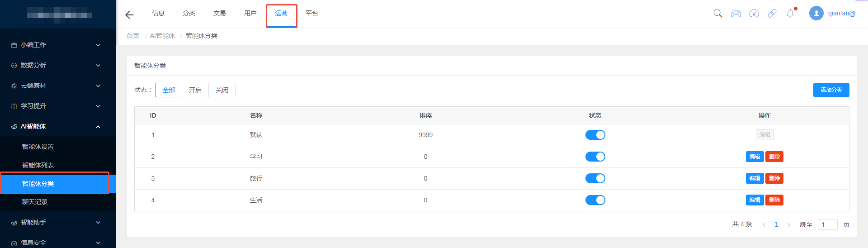Click the search magnifier icon
The image size is (868, 248).
click(717, 13)
